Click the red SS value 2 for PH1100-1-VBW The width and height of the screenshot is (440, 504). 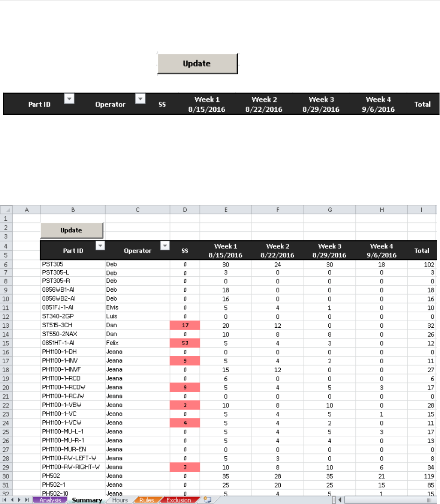click(x=185, y=405)
